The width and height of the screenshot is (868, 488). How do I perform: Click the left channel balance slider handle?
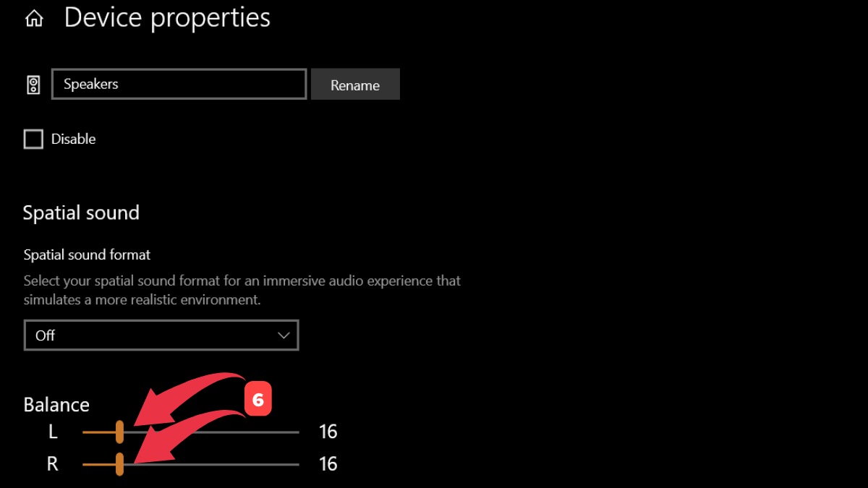(119, 432)
